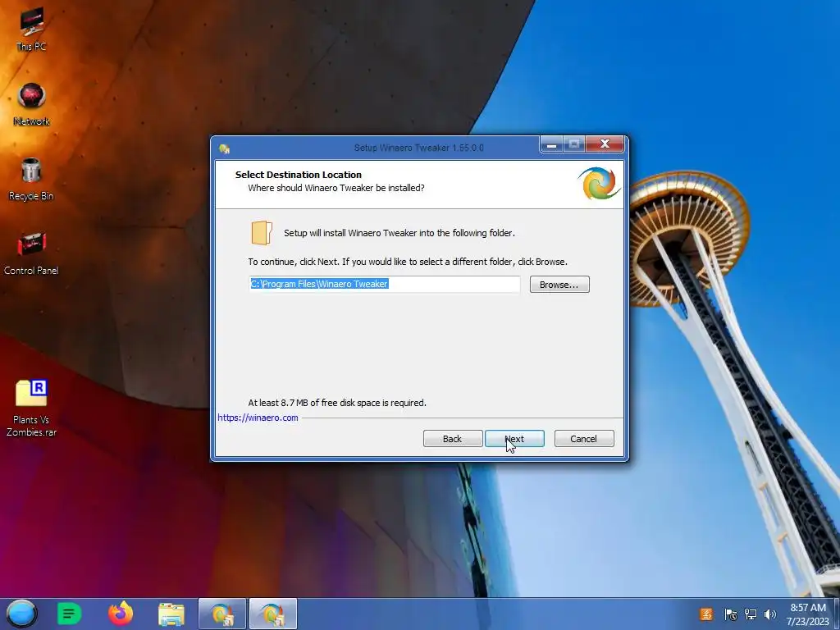Click the Java update tray icon
The width and height of the screenshot is (840, 630).
[x=706, y=614]
